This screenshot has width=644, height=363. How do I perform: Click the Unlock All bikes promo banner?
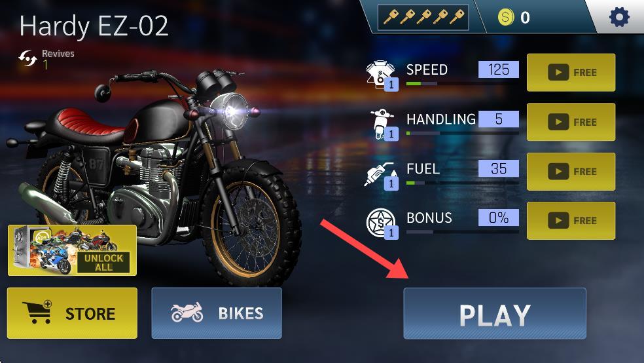72,250
